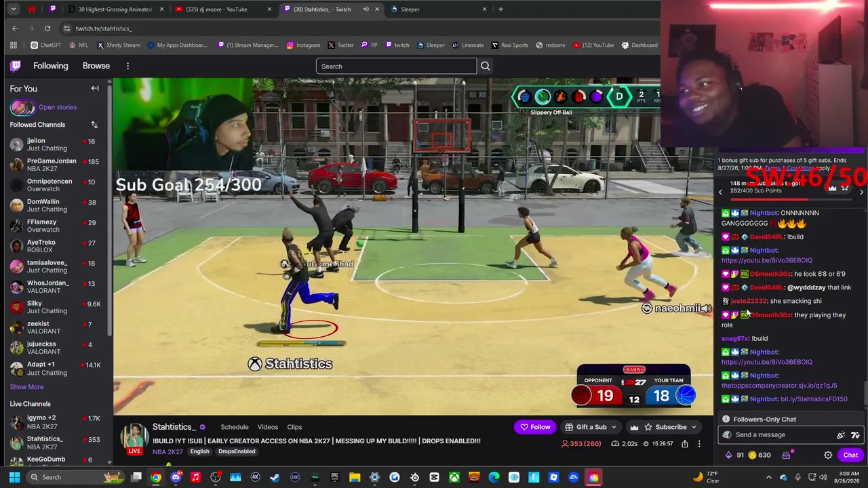Image resolution: width=868 pixels, height=488 pixels.
Task: Open the bit.ly/StatisticsFD150 chat link
Action: 814,399
